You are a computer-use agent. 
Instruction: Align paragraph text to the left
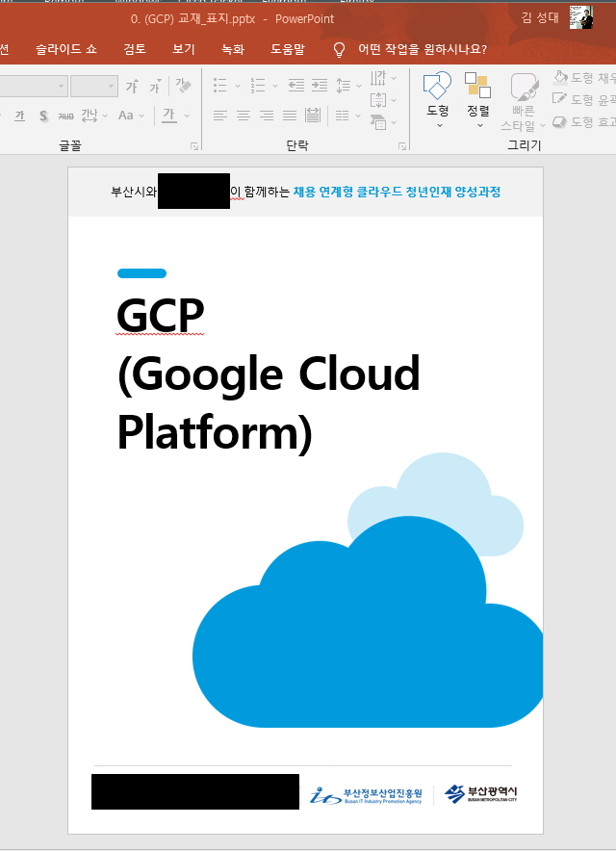pos(219,116)
